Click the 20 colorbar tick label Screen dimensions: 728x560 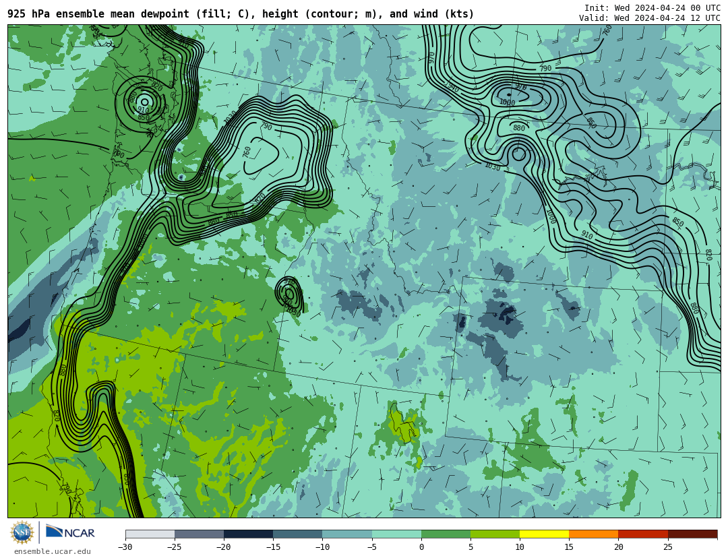click(x=618, y=547)
